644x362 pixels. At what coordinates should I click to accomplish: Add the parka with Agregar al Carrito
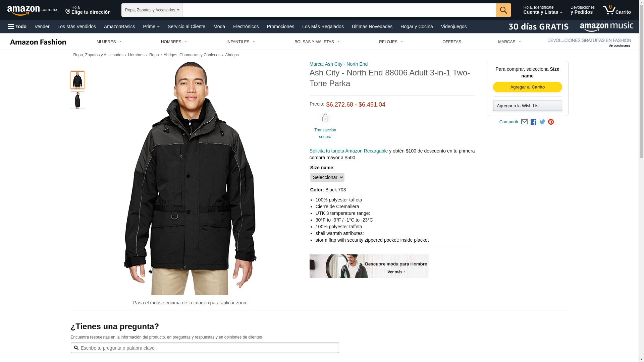(x=528, y=87)
